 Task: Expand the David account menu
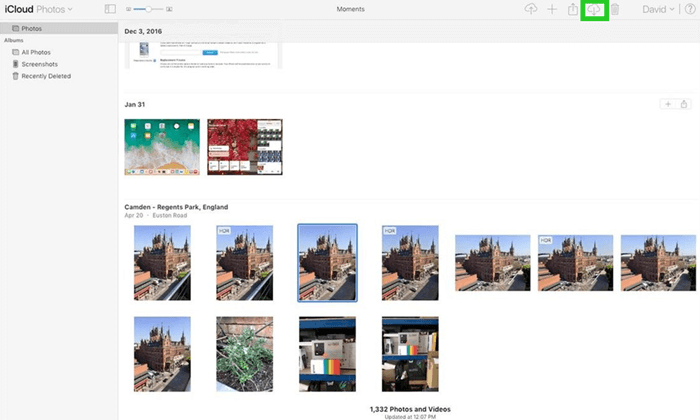point(658,9)
